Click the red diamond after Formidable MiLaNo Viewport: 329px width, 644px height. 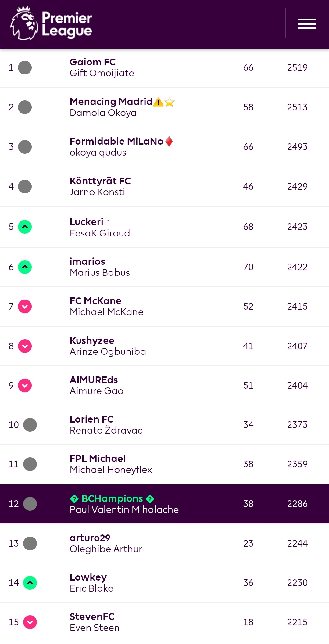point(169,141)
